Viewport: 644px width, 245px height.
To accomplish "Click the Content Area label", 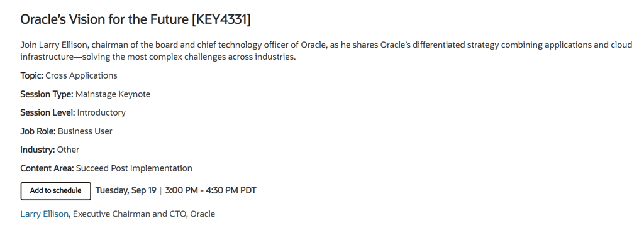I will tap(47, 168).
